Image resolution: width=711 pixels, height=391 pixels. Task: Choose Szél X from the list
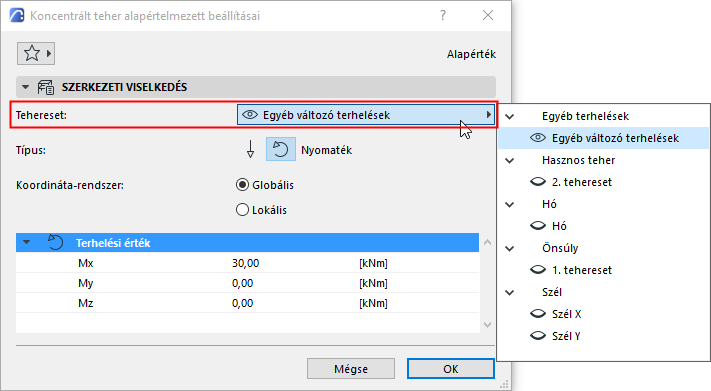[566, 314]
